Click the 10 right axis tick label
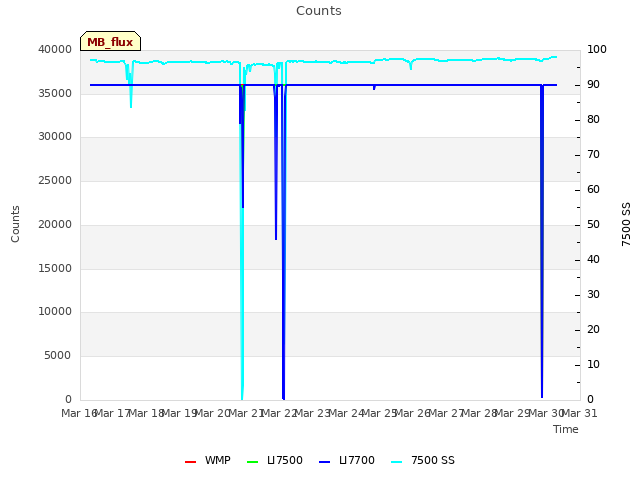 pyautogui.click(x=593, y=364)
